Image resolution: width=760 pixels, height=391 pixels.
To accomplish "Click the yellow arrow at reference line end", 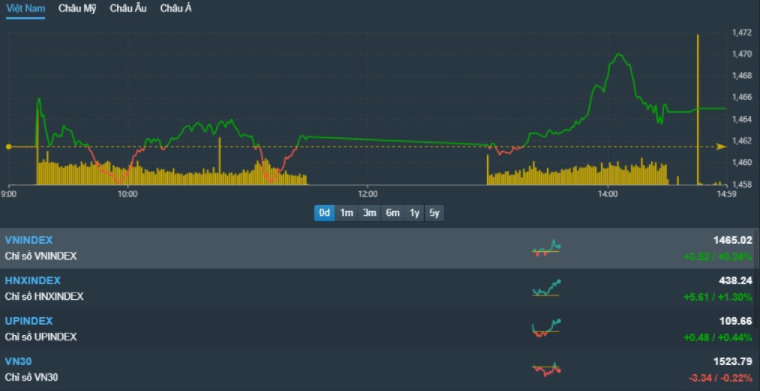I will click(x=722, y=146).
